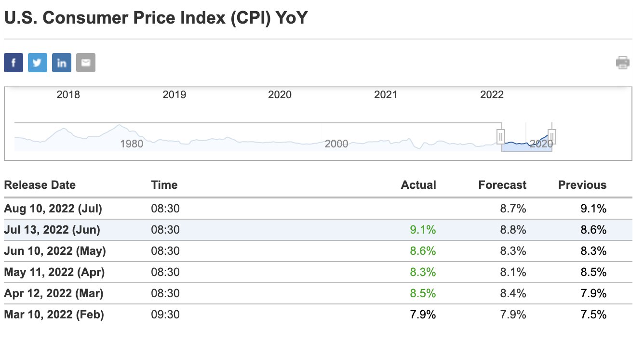Click the 2000 label in chart navigator
This screenshot has height=342, width=644.
pyautogui.click(x=336, y=144)
